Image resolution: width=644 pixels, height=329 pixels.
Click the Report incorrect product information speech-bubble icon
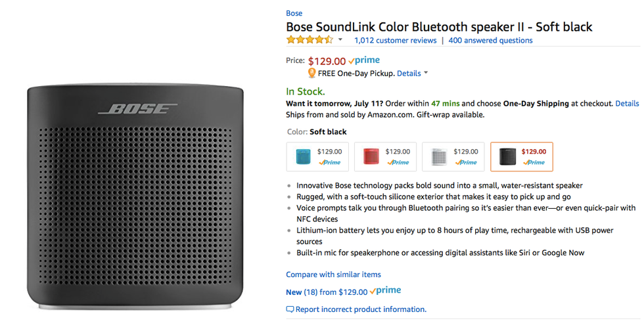290,309
